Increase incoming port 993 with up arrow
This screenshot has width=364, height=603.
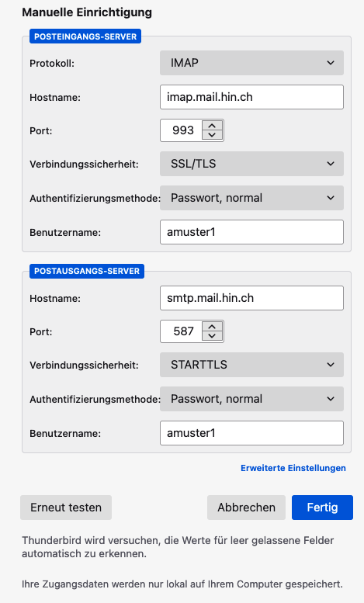coord(212,126)
